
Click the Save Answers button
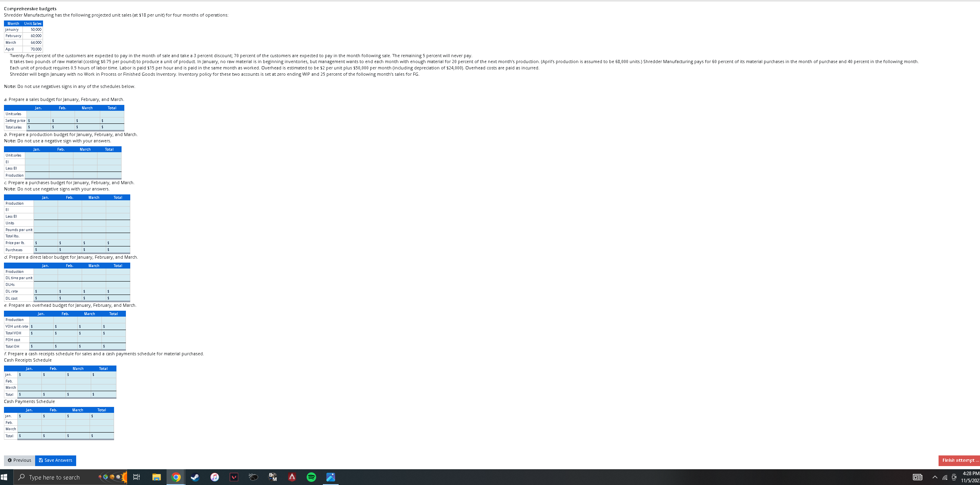[x=55, y=460]
